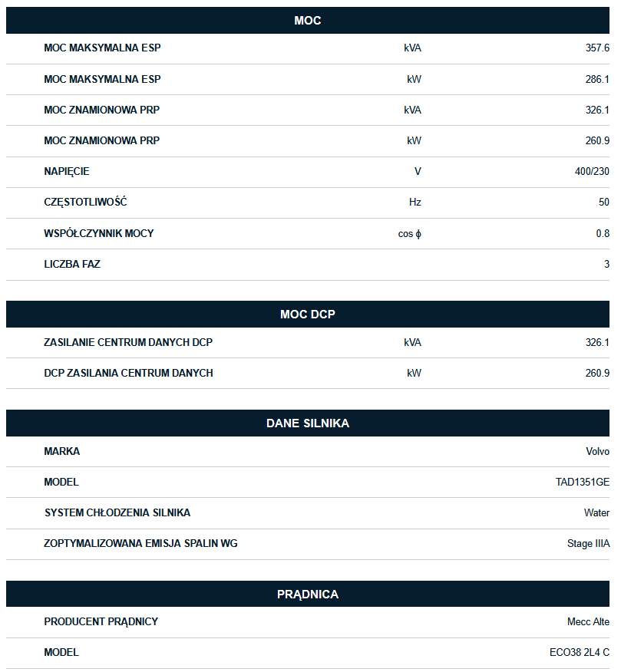Click the Volvo engine brand value
This screenshot has width=621, height=672.
click(597, 452)
